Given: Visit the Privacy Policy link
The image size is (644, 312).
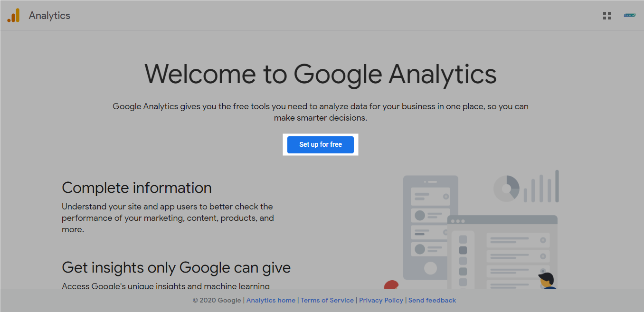Looking at the screenshot, I should pos(381,300).
